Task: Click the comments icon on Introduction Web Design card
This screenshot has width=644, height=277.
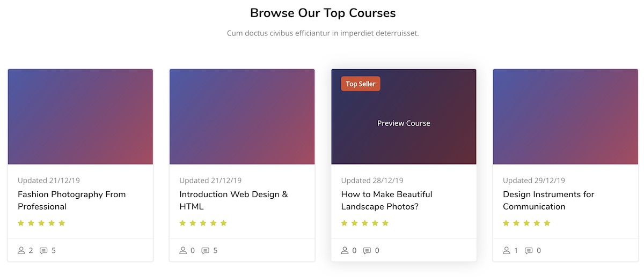Action: coord(205,250)
